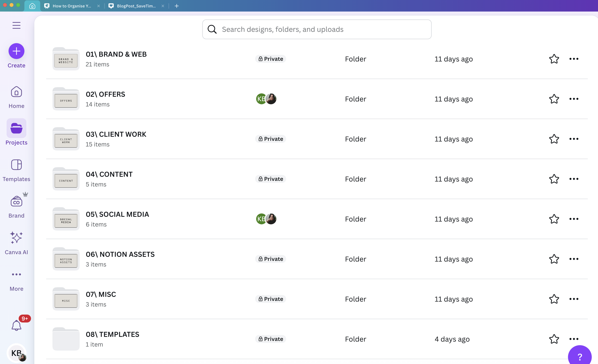The height and width of the screenshot is (364, 598).
Task: Click the purple Create plus button
Action: pos(16,51)
